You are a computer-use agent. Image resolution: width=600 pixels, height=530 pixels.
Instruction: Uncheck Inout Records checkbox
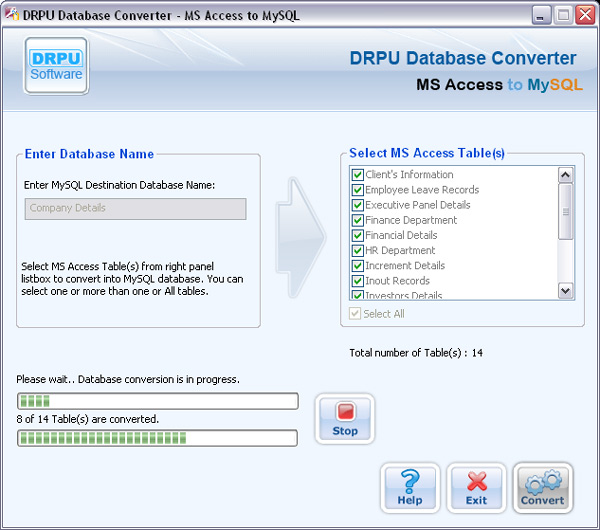click(357, 280)
